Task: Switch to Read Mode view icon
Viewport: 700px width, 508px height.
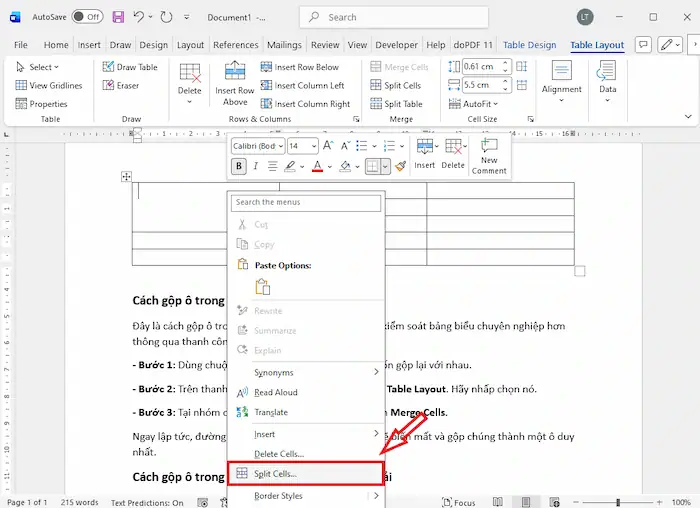Action: pyautogui.click(x=498, y=502)
